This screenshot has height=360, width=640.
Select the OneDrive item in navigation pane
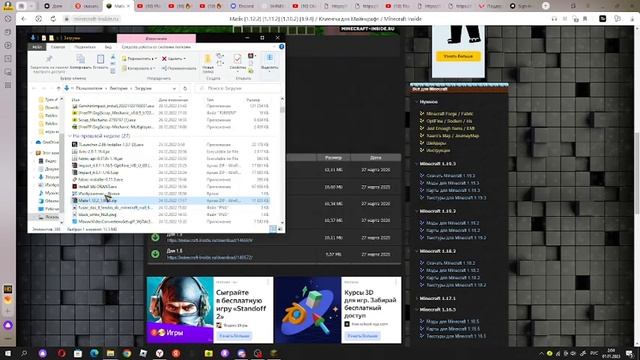pos(47,142)
